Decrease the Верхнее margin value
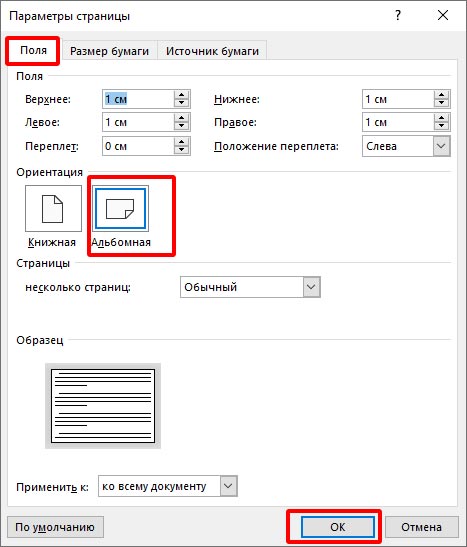This screenshot has height=547, width=467. 181,103
